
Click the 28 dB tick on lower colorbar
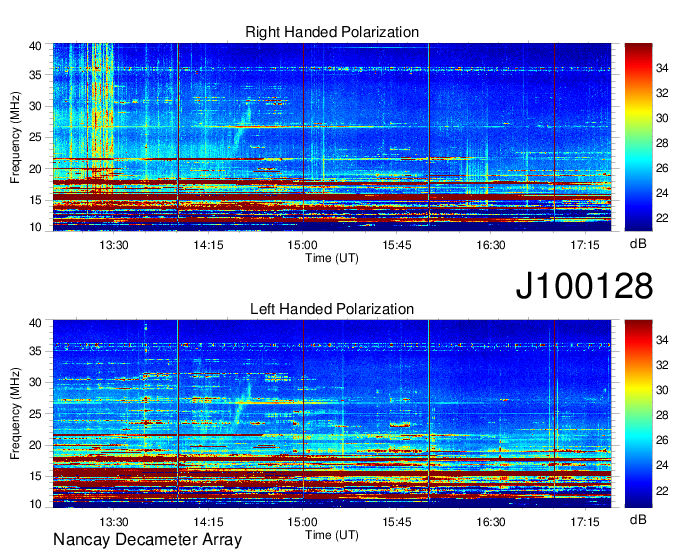[662, 415]
